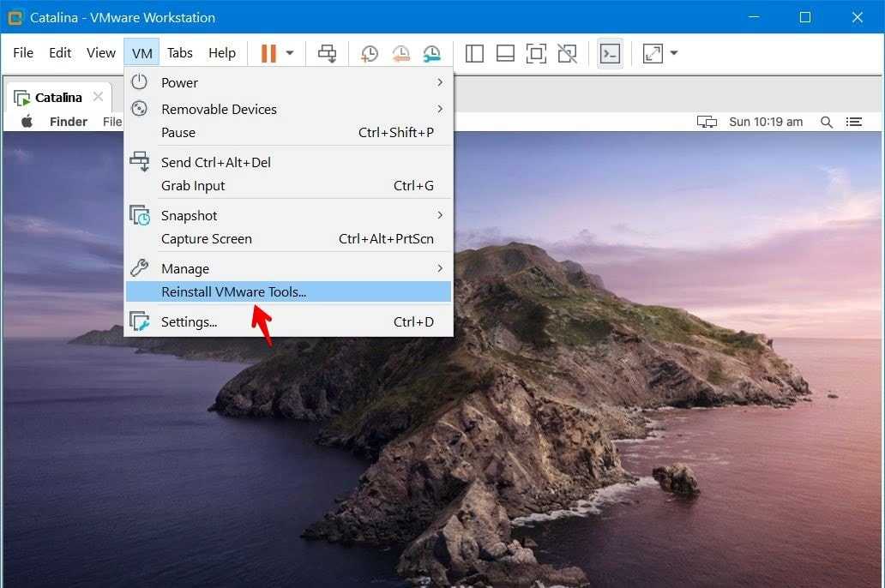
Task: Expand the Snapshot submenu
Action: [x=288, y=215]
